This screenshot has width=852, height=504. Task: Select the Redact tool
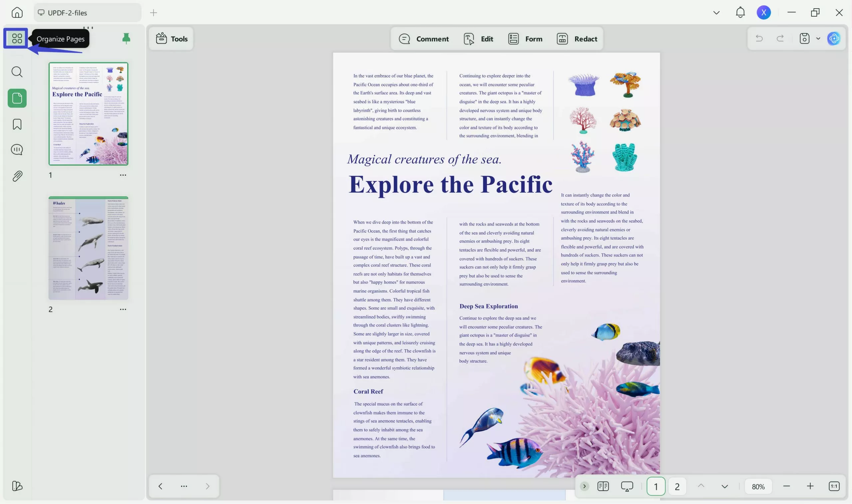coord(577,38)
